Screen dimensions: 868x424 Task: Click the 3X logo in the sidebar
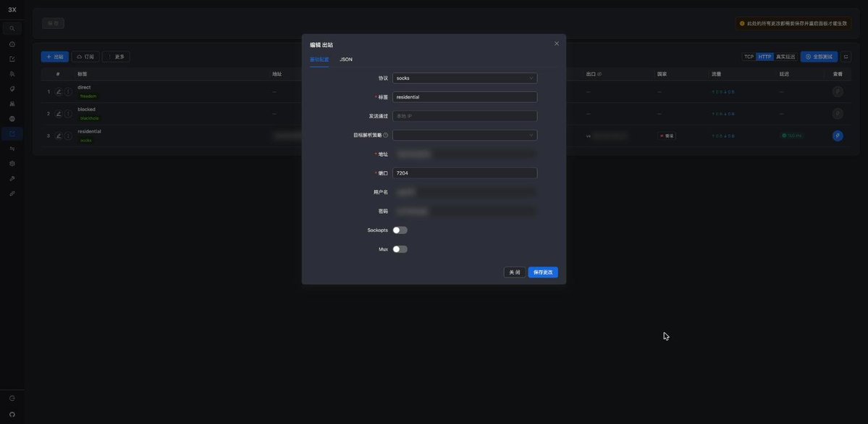12,9
